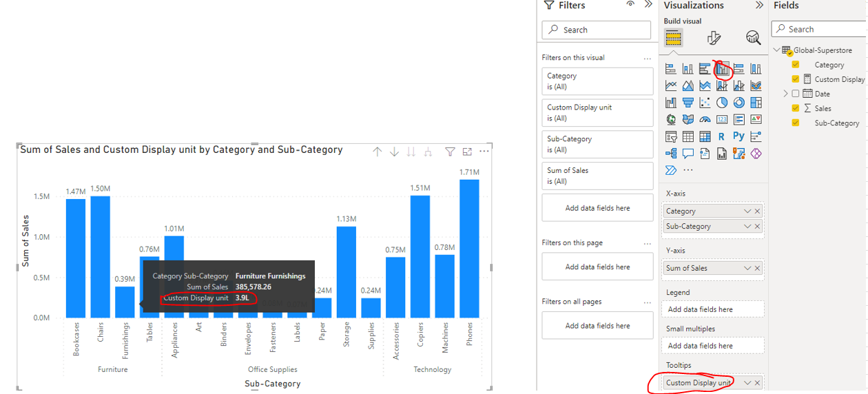Open the Sum of Sales filter card

[x=597, y=176]
